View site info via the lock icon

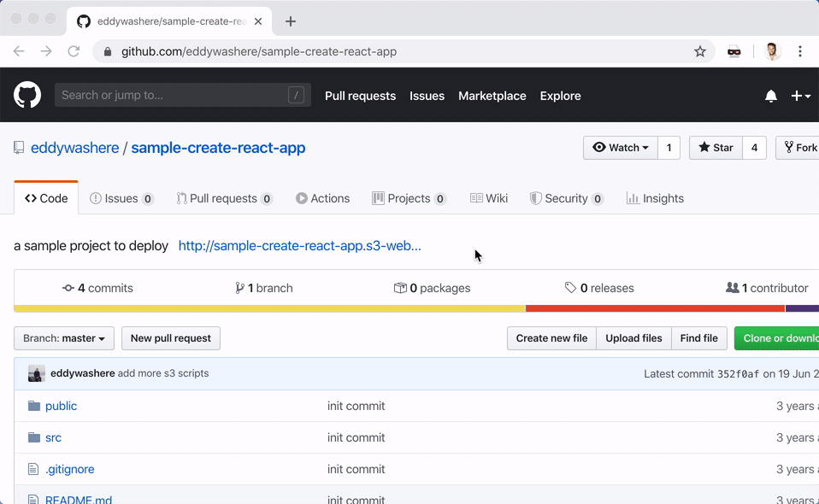point(108,51)
